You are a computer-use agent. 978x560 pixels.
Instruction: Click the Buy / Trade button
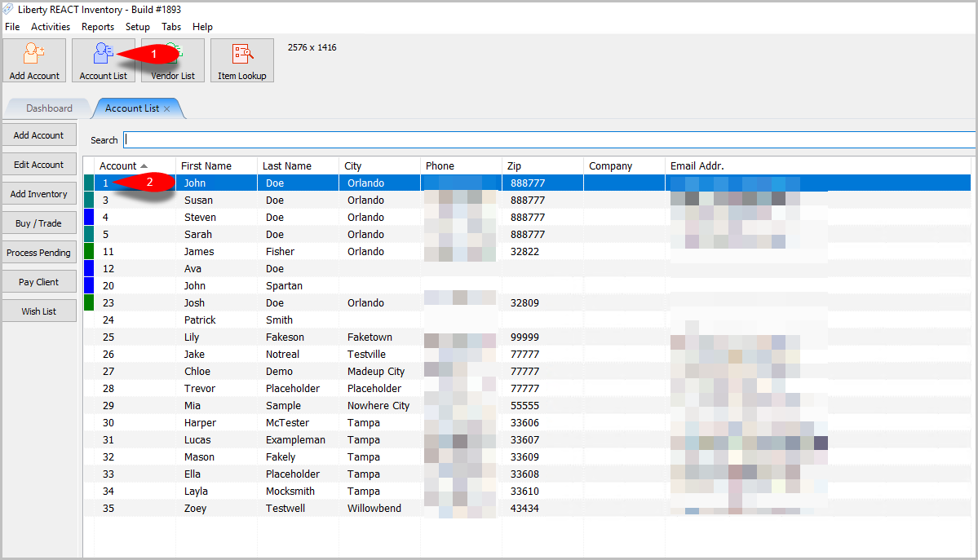[x=38, y=223]
